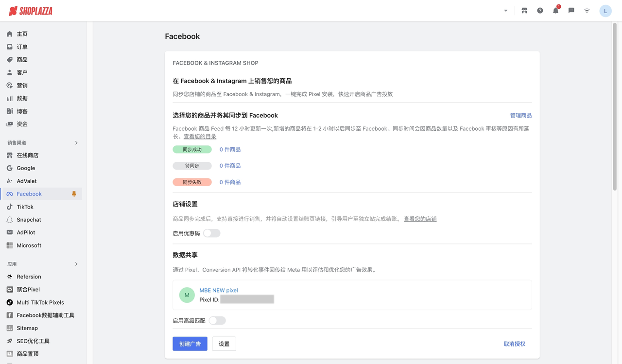Click the storefront icon in top bar
622x364 pixels.
coord(524,10)
